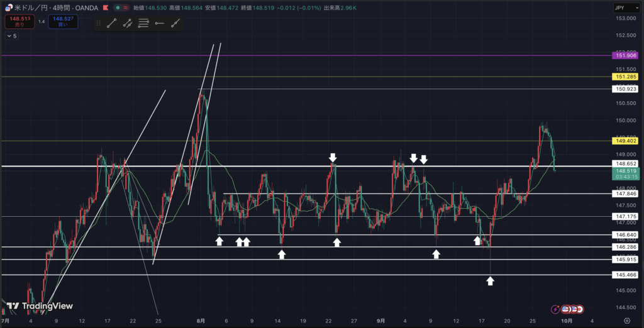Open the US flag economic event marker

click(x=566, y=309)
